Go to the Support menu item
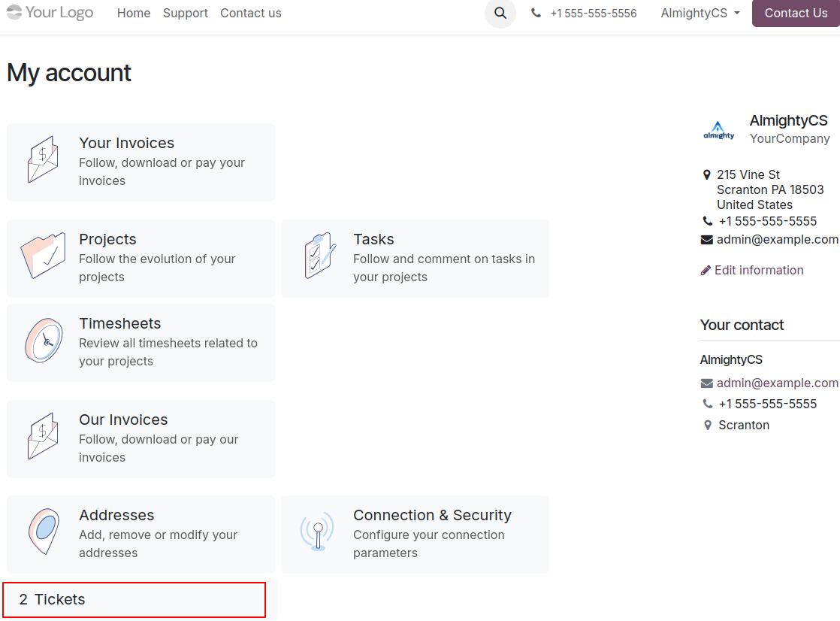The width and height of the screenshot is (840, 621). 185,14
